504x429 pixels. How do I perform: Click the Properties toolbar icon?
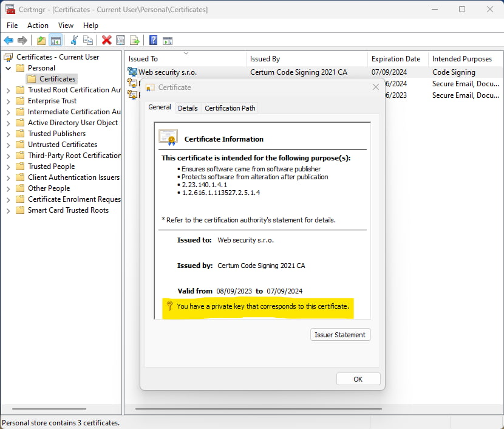click(120, 41)
